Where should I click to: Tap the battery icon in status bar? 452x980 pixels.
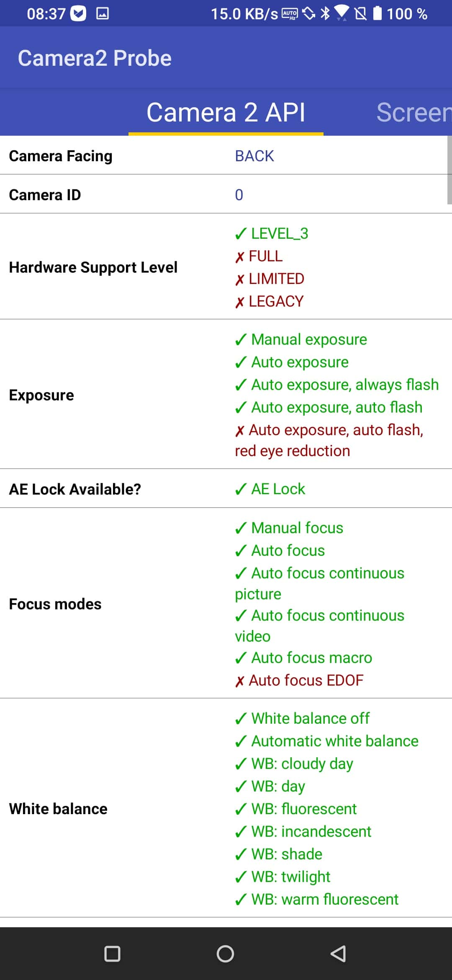pyautogui.click(x=378, y=13)
